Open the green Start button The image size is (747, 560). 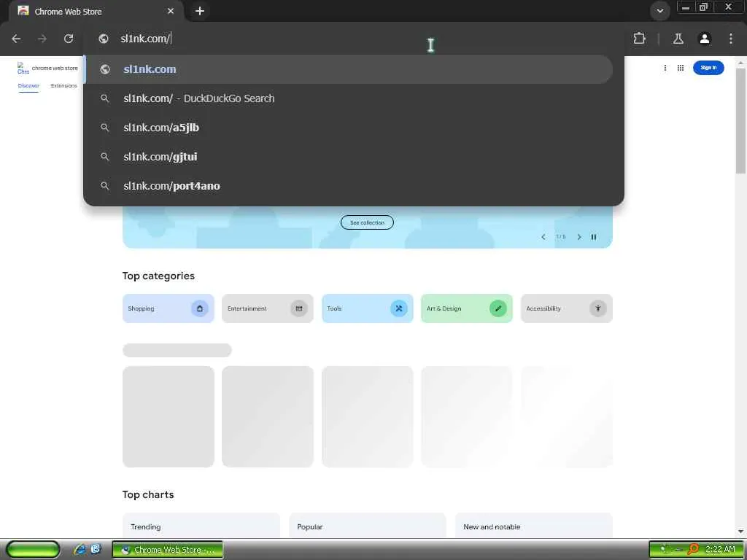(33, 550)
